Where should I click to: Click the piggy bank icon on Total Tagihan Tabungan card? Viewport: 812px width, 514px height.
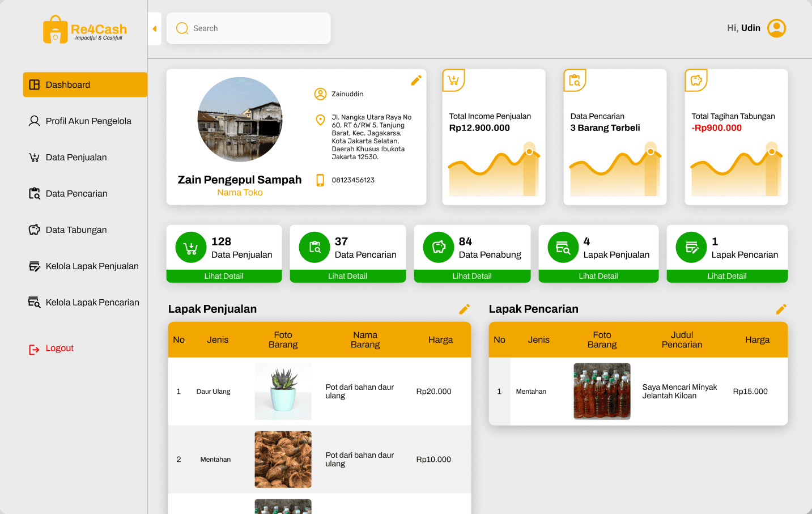tap(696, 80)
